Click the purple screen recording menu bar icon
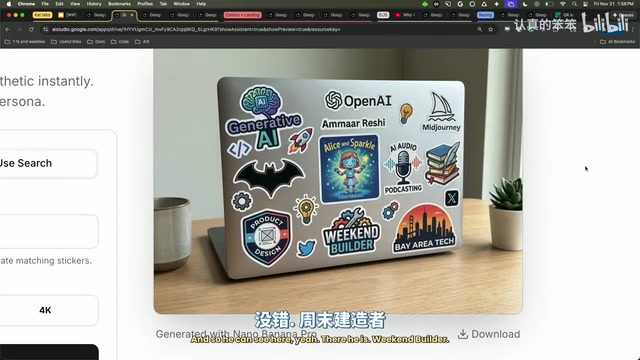 pos(511,4)
